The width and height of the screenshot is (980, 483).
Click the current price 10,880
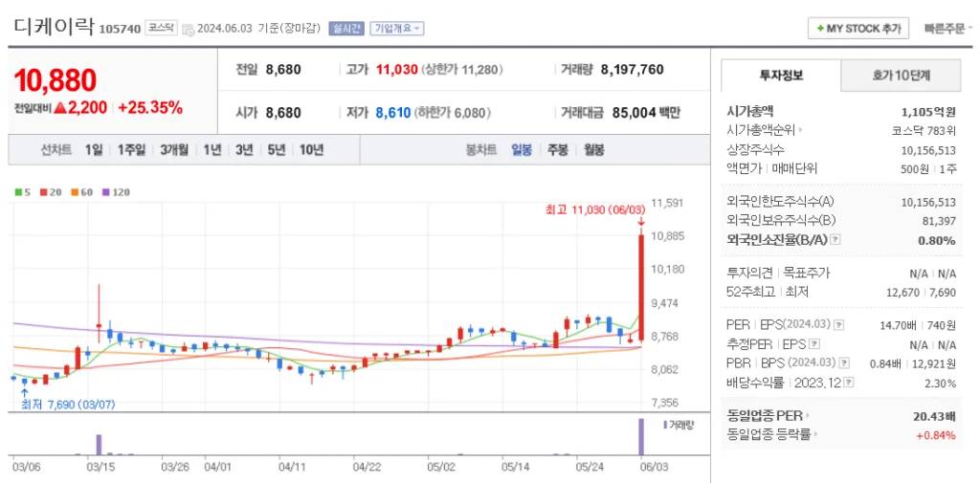[x=55, y=80]
